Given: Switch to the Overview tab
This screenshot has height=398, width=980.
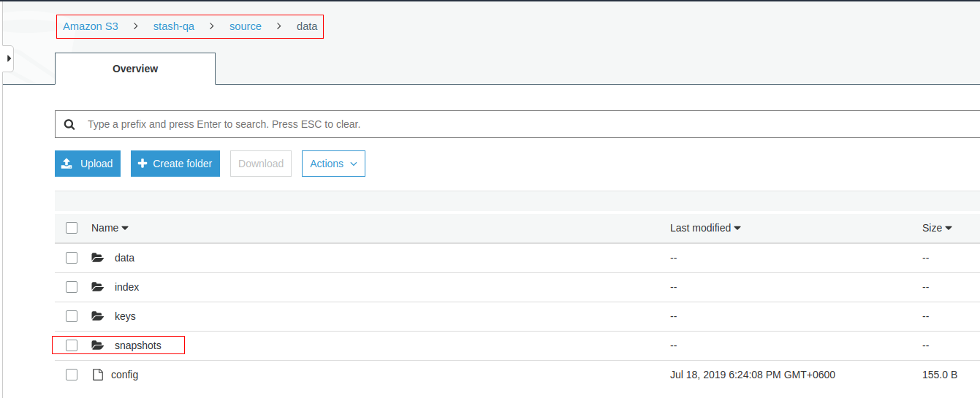Looking at the screenshot, I should coord(135,69).
